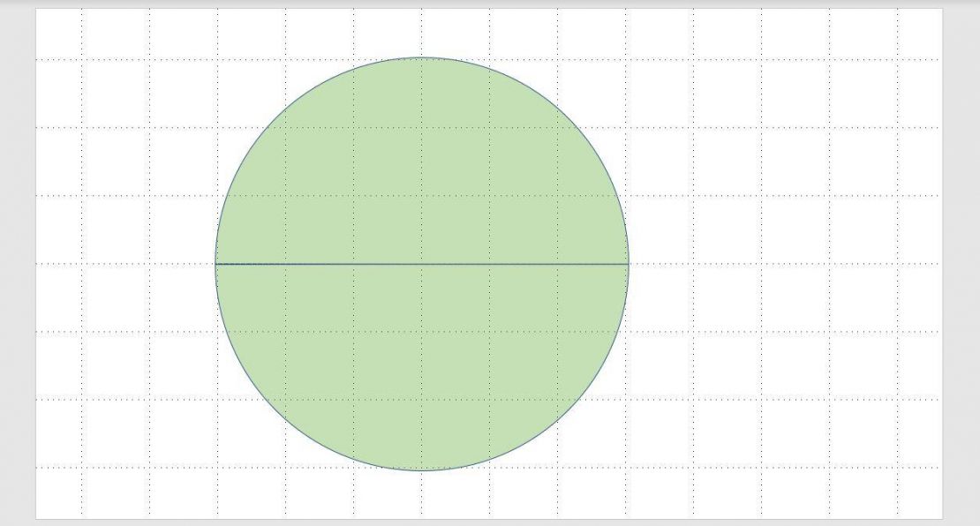The height and width of the screenshot is (526, 980).
Task: Select the lower half of the green circle
Action: [x=421, y=371]
